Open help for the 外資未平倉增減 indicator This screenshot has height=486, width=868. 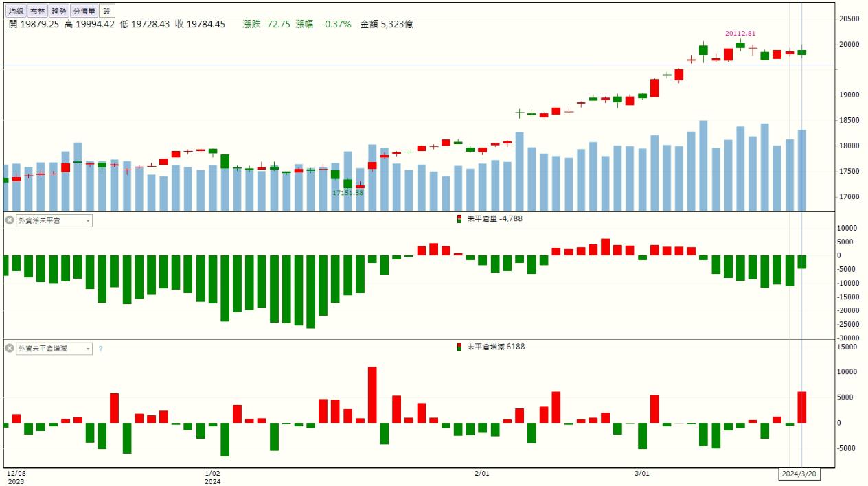click(x=100, y=349)
